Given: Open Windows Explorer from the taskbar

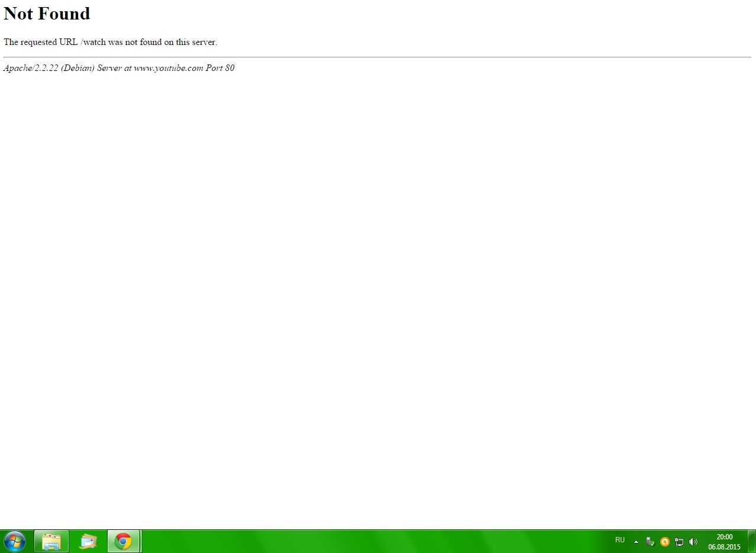Looking at the screenshot, I should (51, 541).
